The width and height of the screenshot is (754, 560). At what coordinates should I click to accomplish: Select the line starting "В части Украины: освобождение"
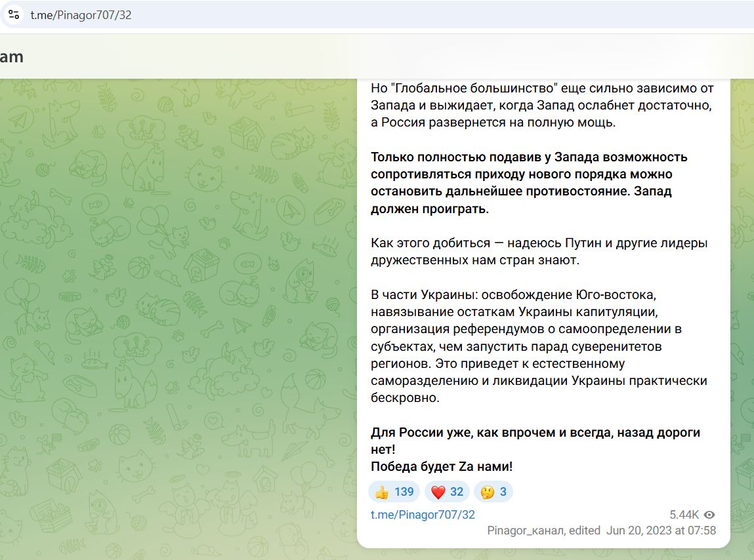pos(513,294)
